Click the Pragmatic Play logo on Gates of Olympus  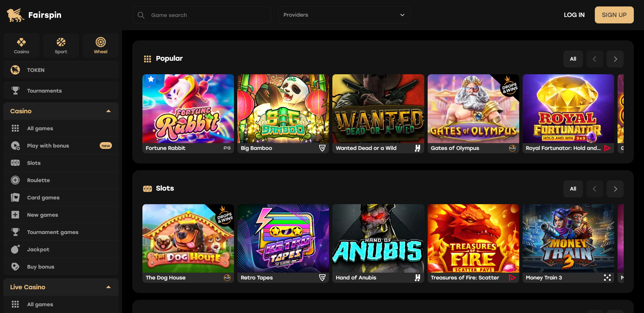click(x=512, y=148)
